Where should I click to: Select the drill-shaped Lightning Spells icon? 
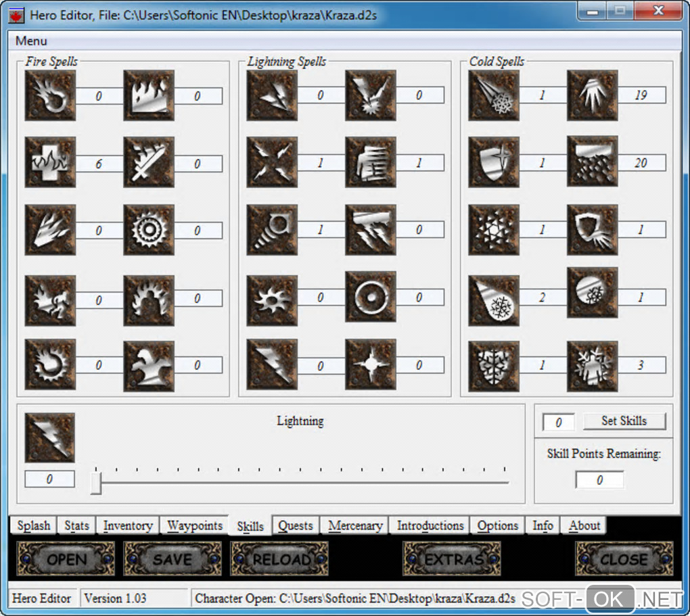click(272, 230)
